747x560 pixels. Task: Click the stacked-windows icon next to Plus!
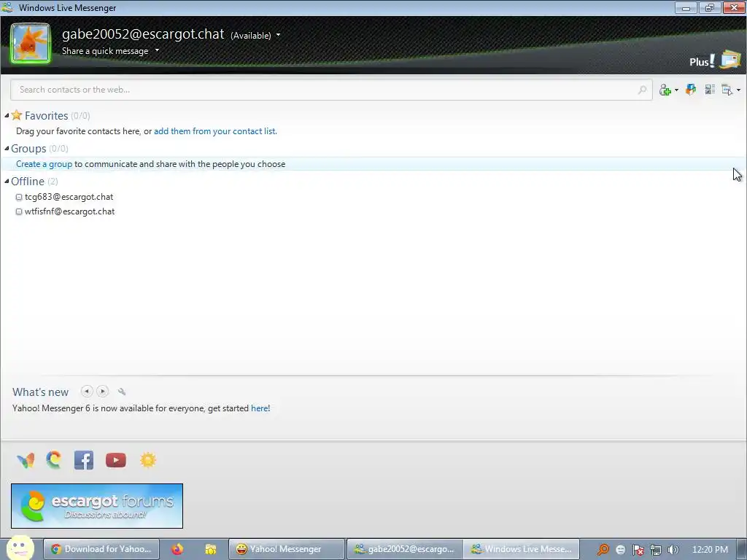731,60
